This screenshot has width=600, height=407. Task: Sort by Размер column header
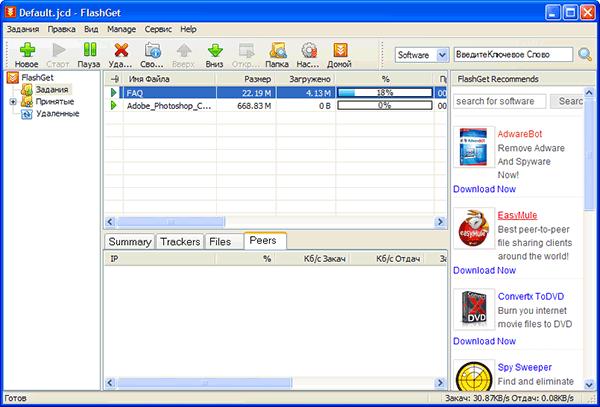point(246,79)
